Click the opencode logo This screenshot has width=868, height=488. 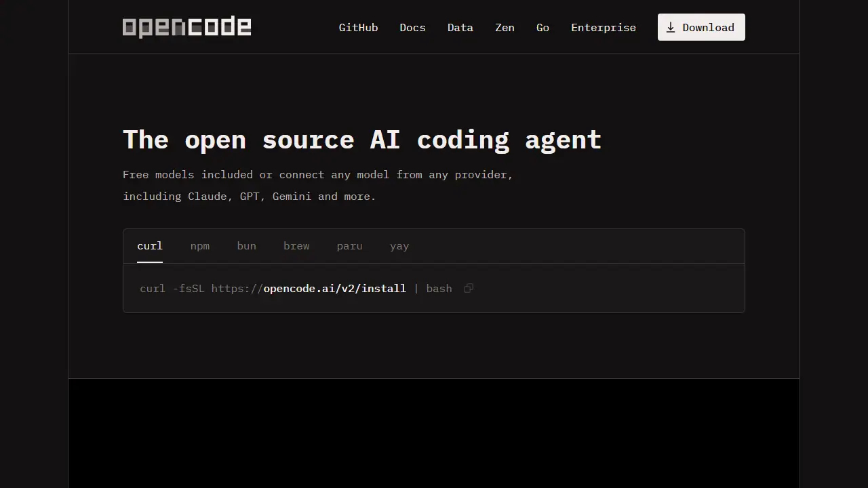tap(186, 27)
